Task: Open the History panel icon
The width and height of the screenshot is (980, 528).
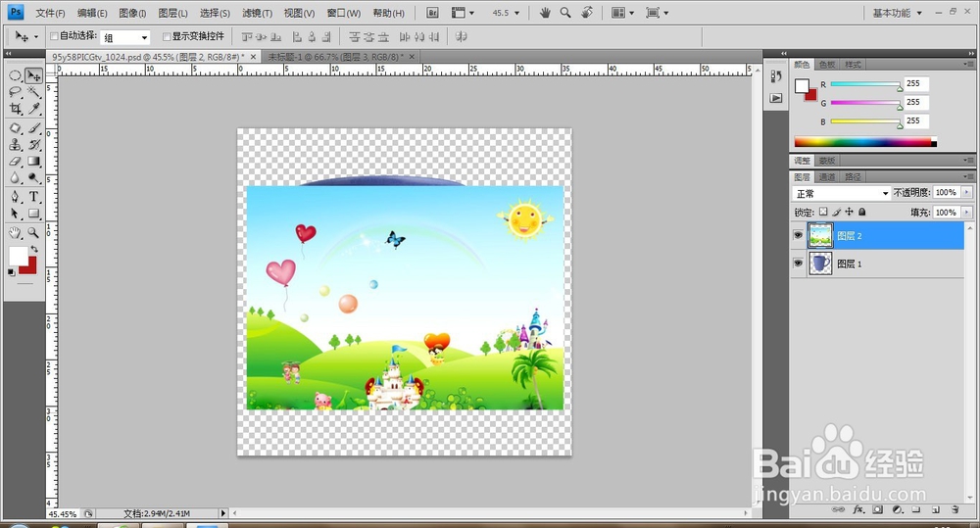Action: point(775,76)
